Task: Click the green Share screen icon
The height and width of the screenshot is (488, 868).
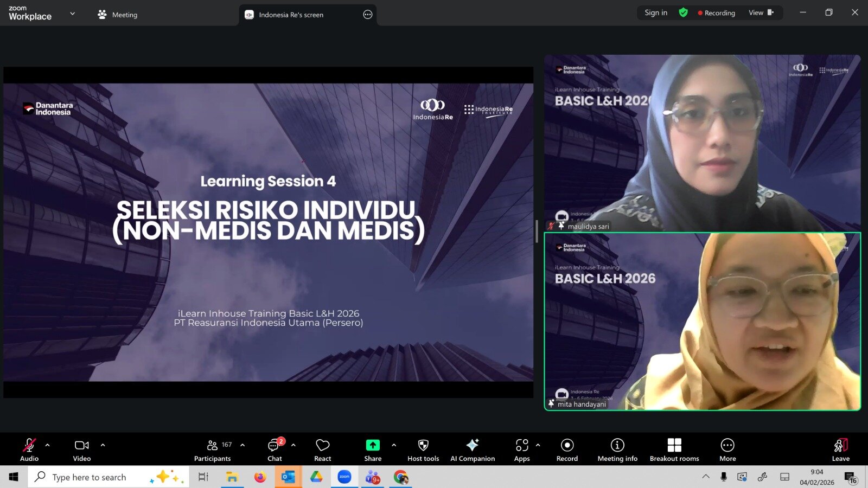Action: [373, 445]
